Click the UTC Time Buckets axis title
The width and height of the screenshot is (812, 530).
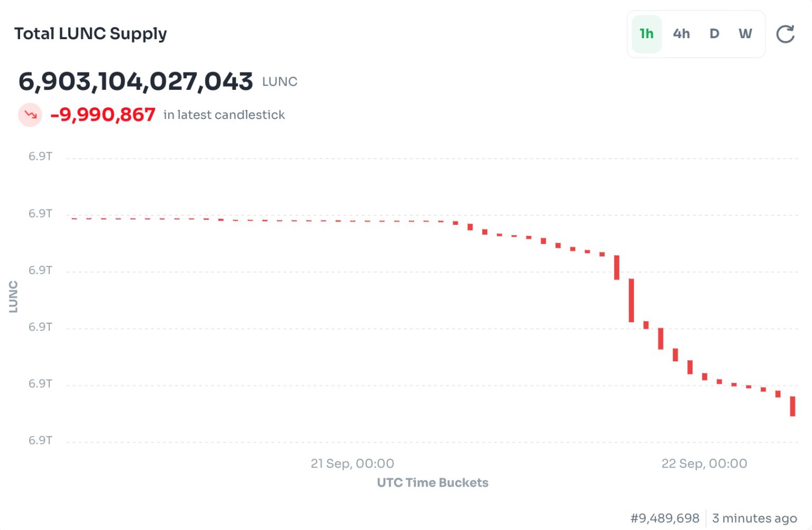(x=432, y=482)
